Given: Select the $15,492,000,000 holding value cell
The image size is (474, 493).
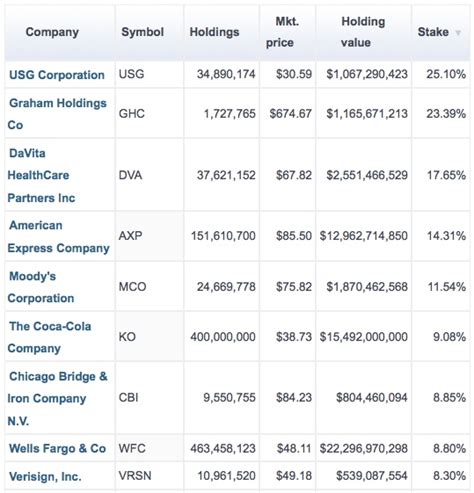Looking at the screenshot, I should click(364, 337).
